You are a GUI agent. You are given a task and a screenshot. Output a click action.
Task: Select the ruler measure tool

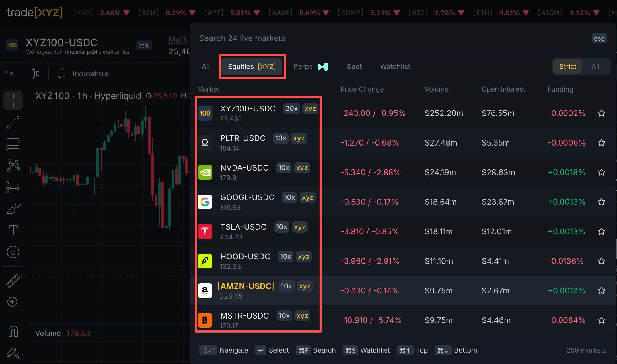(x=13, y=281)
